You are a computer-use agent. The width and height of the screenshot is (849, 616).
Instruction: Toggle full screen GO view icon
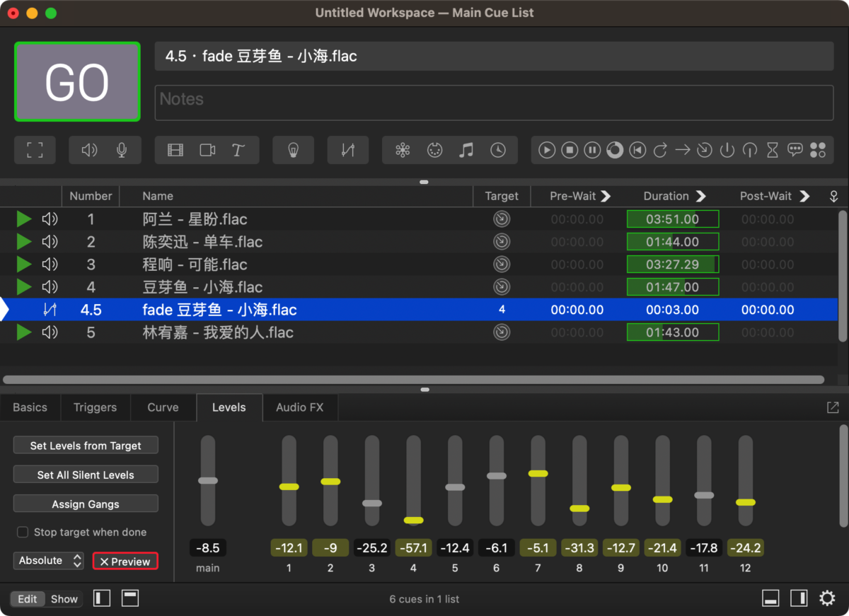[x=35, y=150]
